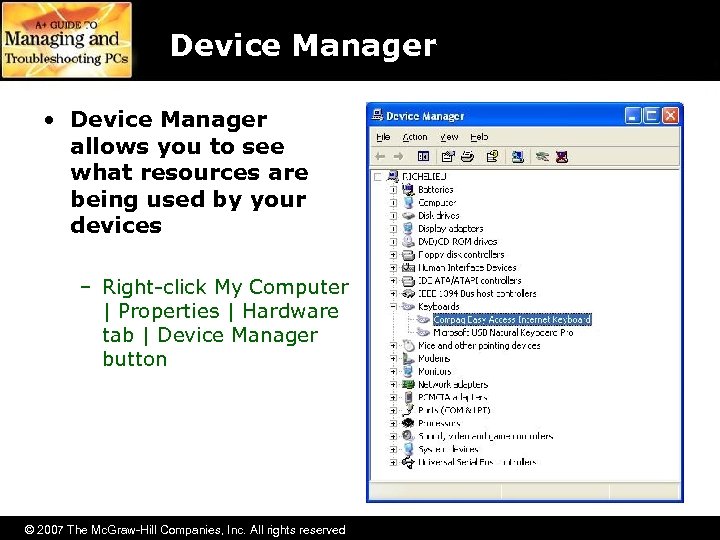Screen dimensions: 720x540
Task: Click the Device Manager title bar icon
Action: click(x=377, y=115)
